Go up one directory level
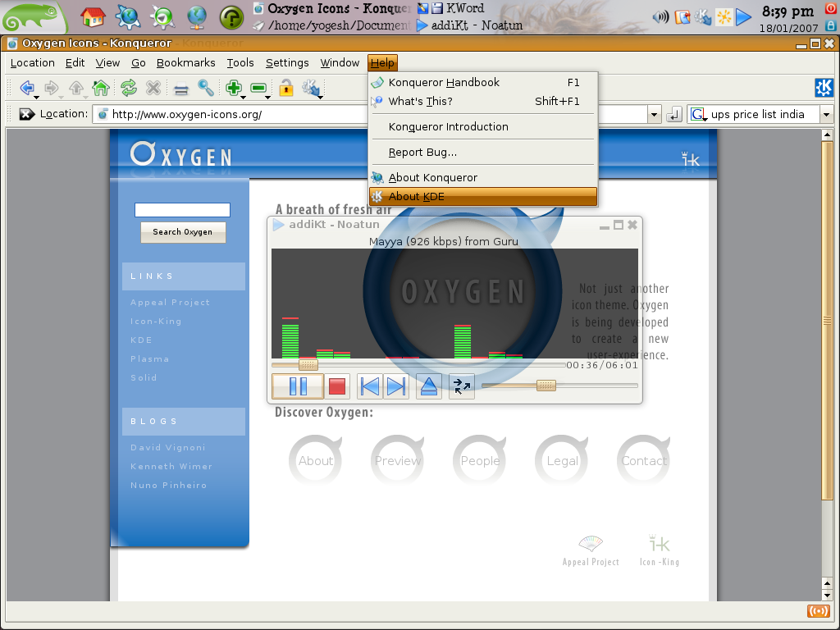The image size is (840, 630). point(76,87)
